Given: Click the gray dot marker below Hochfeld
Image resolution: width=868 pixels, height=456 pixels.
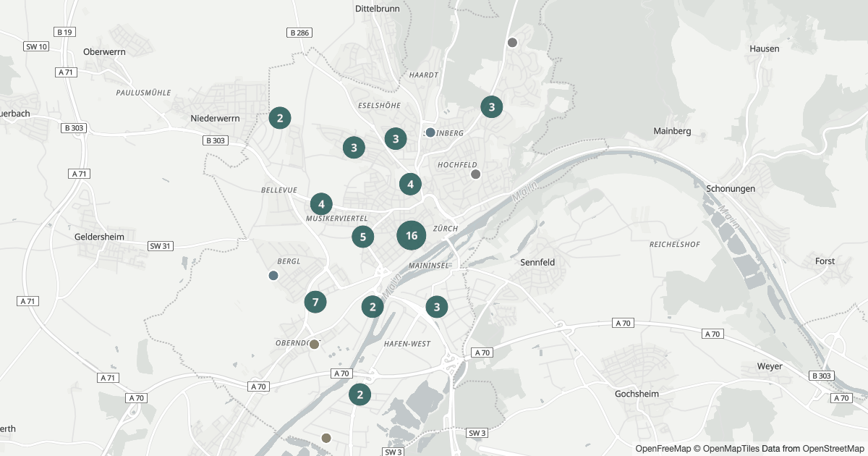Looking at the screenshot, I should (x=475, y=174).
